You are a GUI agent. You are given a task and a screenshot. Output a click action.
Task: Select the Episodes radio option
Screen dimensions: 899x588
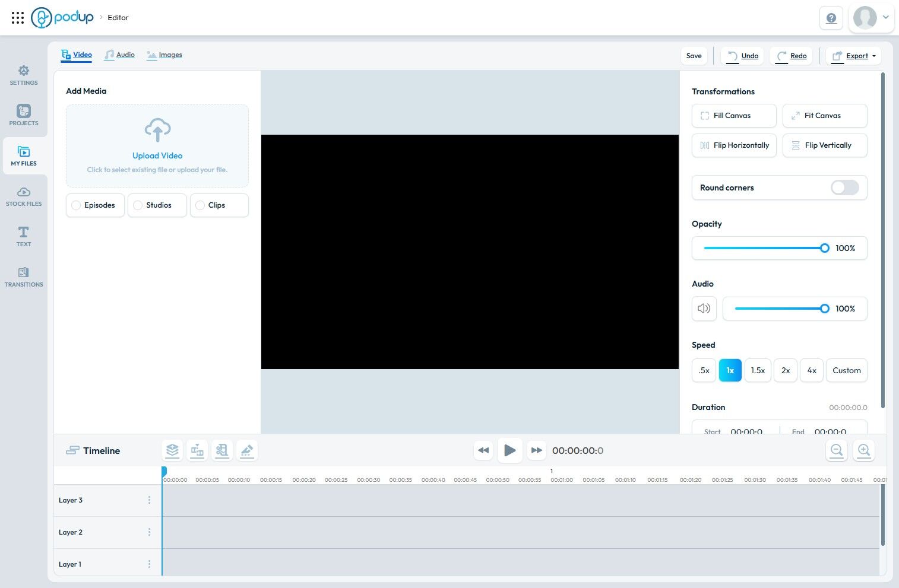coord(95,205)
